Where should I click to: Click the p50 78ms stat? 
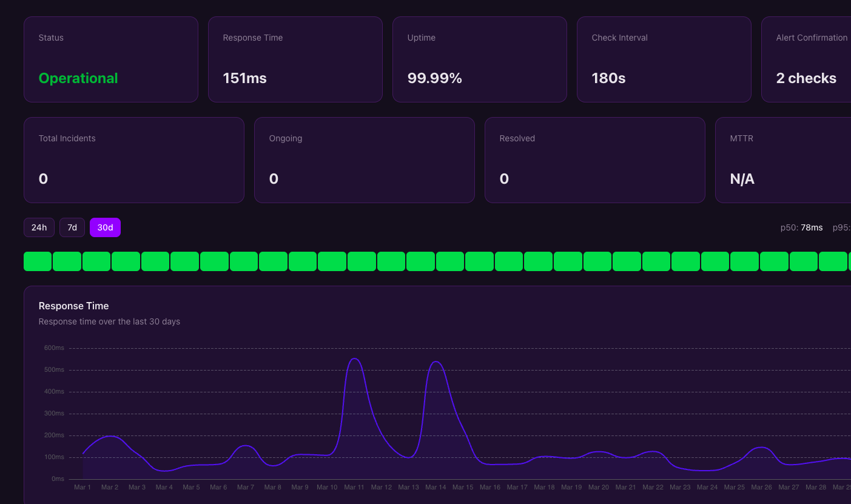tap(801, 227)
